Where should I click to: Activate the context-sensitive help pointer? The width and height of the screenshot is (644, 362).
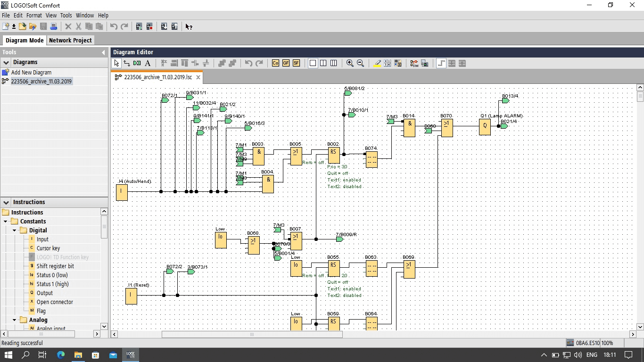[189, 26]
